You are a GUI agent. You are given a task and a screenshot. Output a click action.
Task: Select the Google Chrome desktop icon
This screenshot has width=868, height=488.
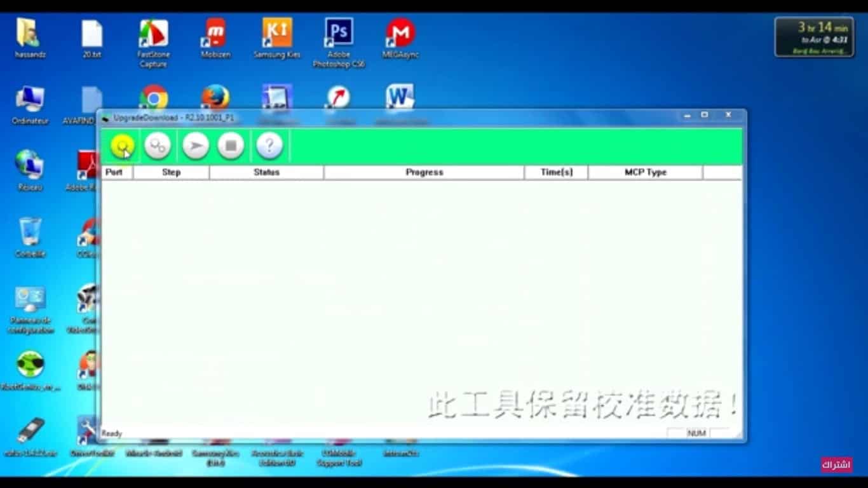[x=154, y=97]
